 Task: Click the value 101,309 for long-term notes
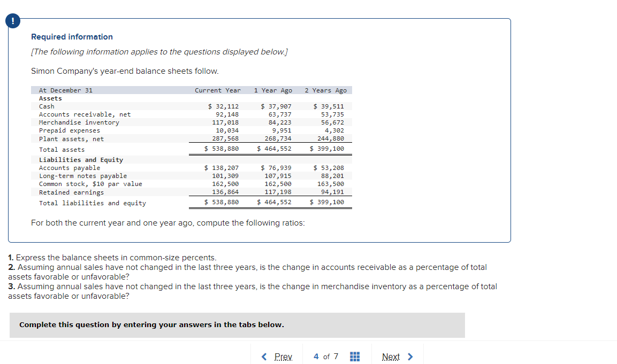click(225, 176)
